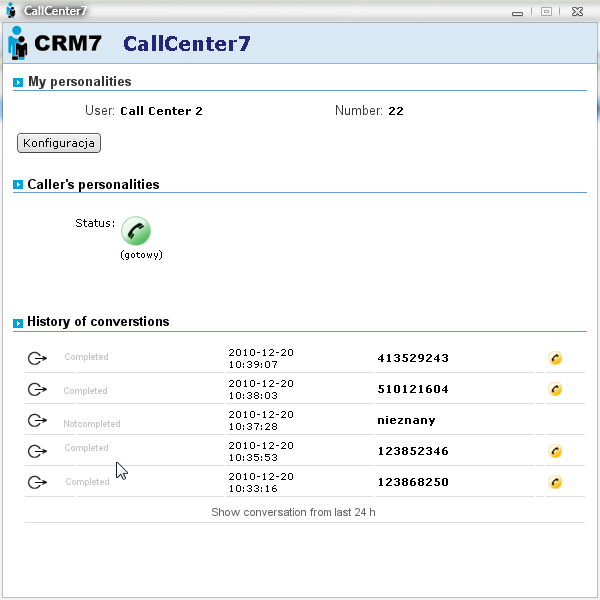Toggle the History of converstions section arrow
Image resolution: width=600 pixels, height=600 pixels.
click(18, 323)
